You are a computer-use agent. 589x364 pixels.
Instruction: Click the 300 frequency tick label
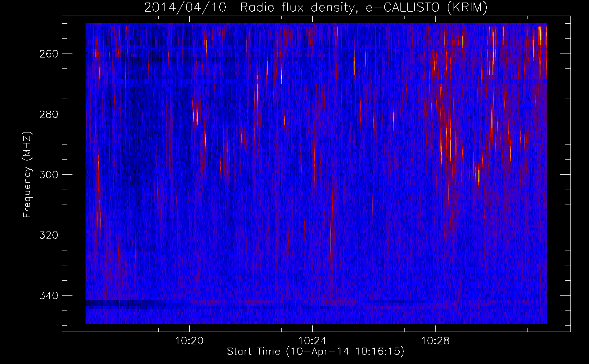tap(48, 175)
